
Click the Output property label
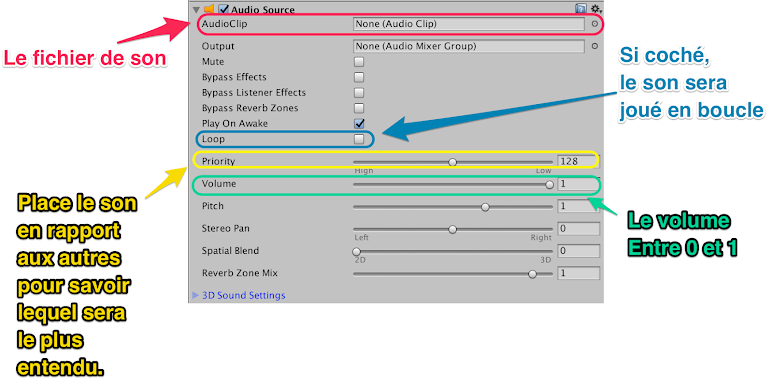pyautogui.click(x=218, y=46)
